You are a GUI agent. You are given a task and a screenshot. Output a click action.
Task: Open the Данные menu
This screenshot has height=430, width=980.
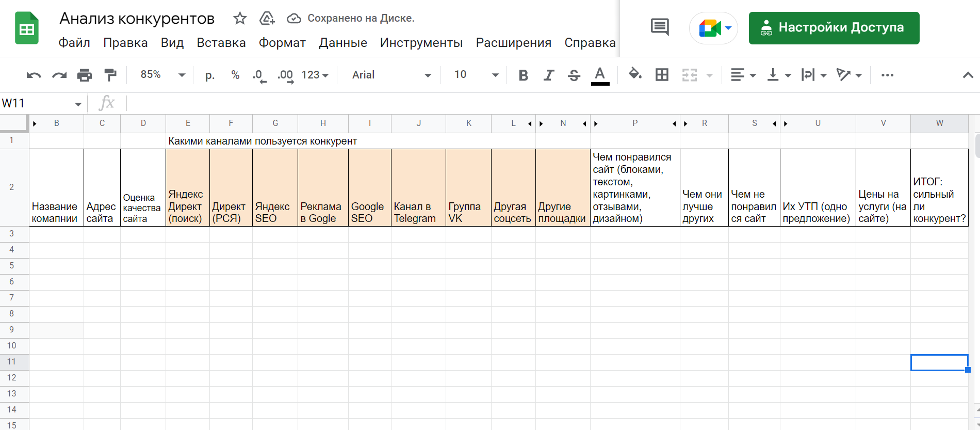click(x=343, y=43)
